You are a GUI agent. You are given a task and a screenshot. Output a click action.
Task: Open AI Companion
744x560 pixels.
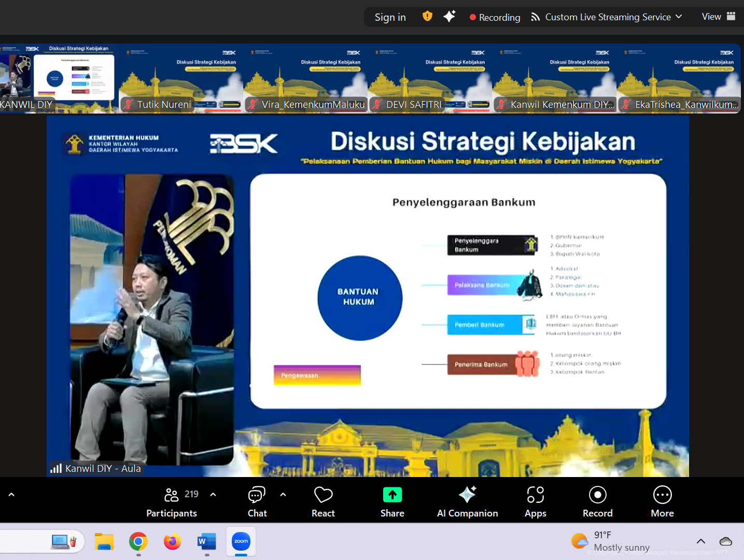point(467,502)
